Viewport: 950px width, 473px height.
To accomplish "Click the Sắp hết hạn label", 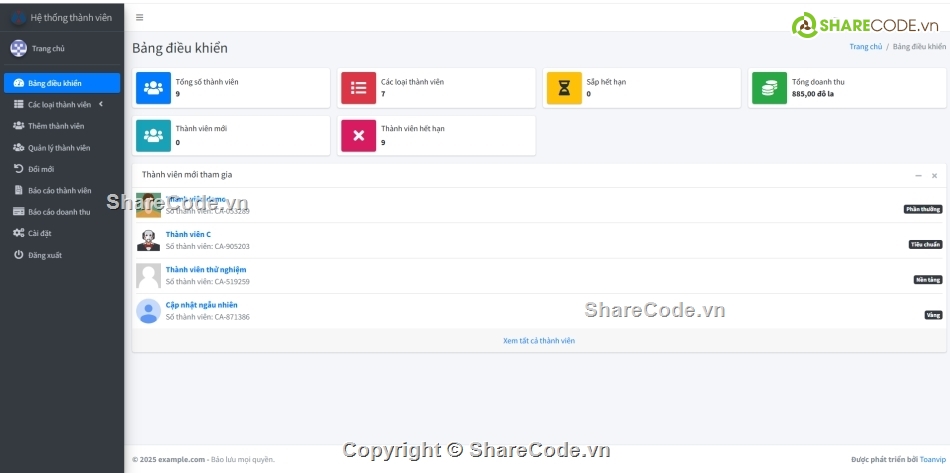I will click(606, 82).
